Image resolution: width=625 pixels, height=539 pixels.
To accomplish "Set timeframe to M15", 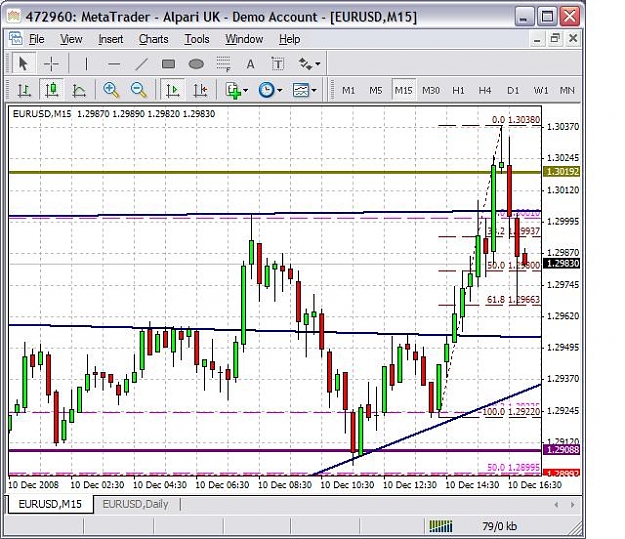I will (x=403, y=90).
